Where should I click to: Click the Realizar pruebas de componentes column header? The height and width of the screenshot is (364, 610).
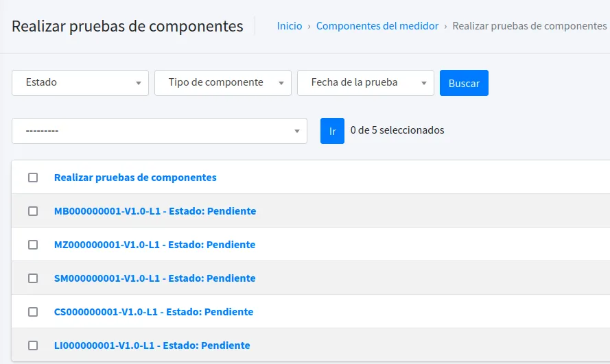tap(135, 178)
